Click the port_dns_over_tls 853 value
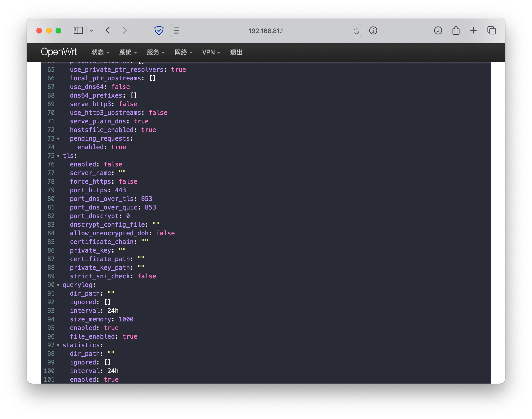 click(x=147, y=199)
